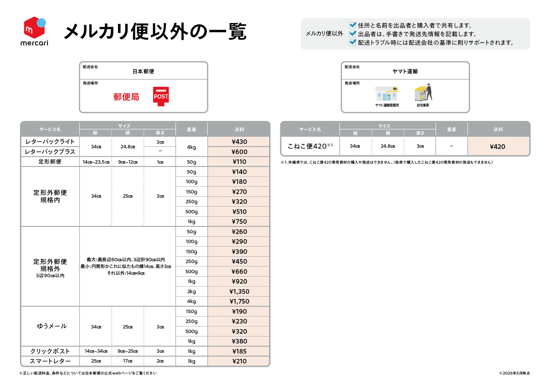The image size is (550, 392).
Task: Click the red 郵便局 text
Action: (126, 97)
